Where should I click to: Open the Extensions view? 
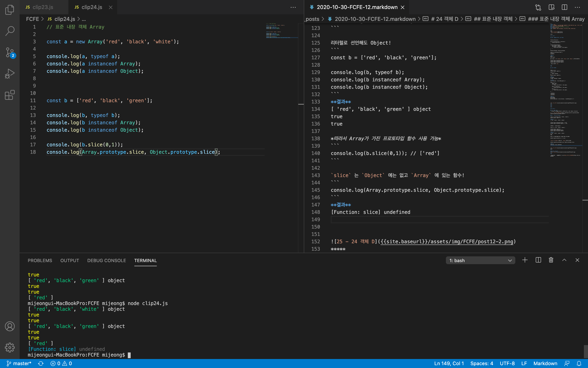[x=10, y=95]
